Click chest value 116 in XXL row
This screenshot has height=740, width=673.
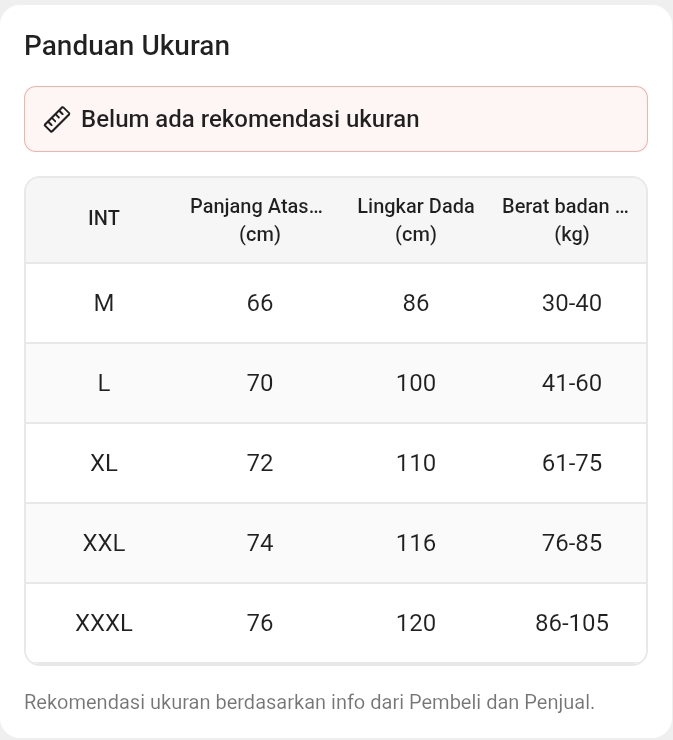415,543
